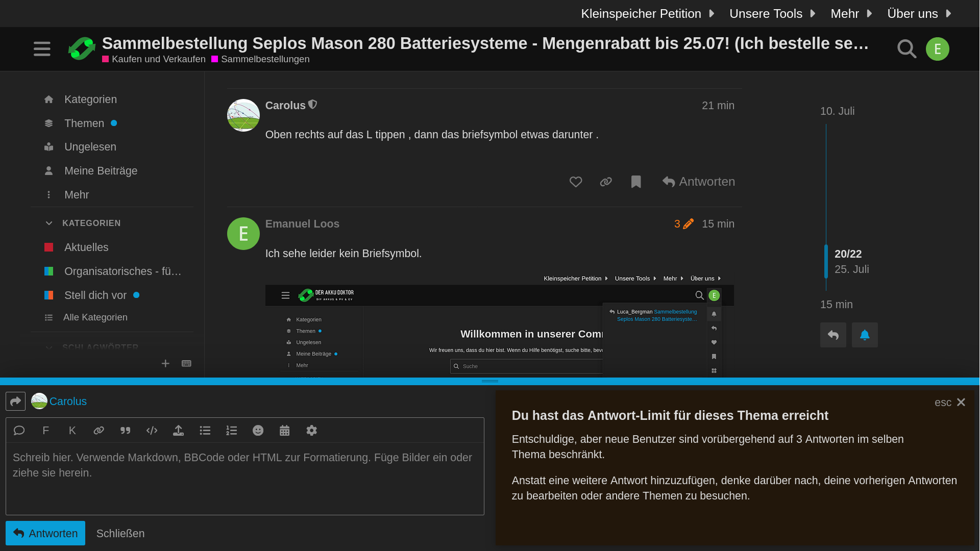980x551 pixels.
Task: Open Über uns dropdown menu
Action: [919, 14]
